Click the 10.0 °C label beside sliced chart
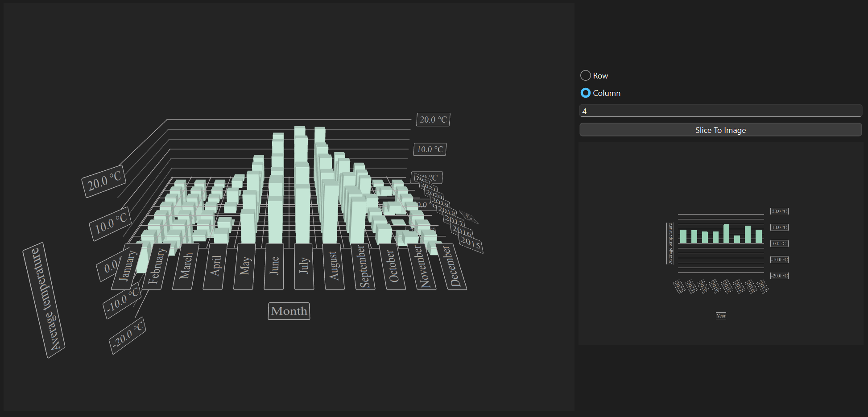 point(779,227)
